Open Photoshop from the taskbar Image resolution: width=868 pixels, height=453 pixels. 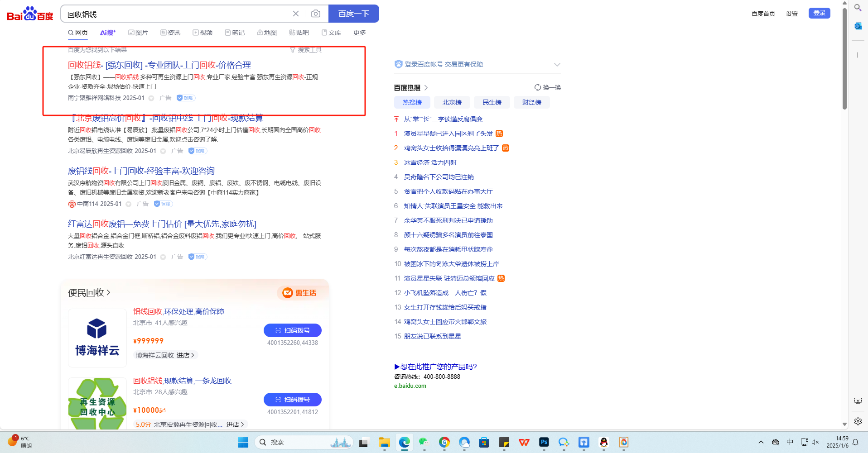coord(544,442)
